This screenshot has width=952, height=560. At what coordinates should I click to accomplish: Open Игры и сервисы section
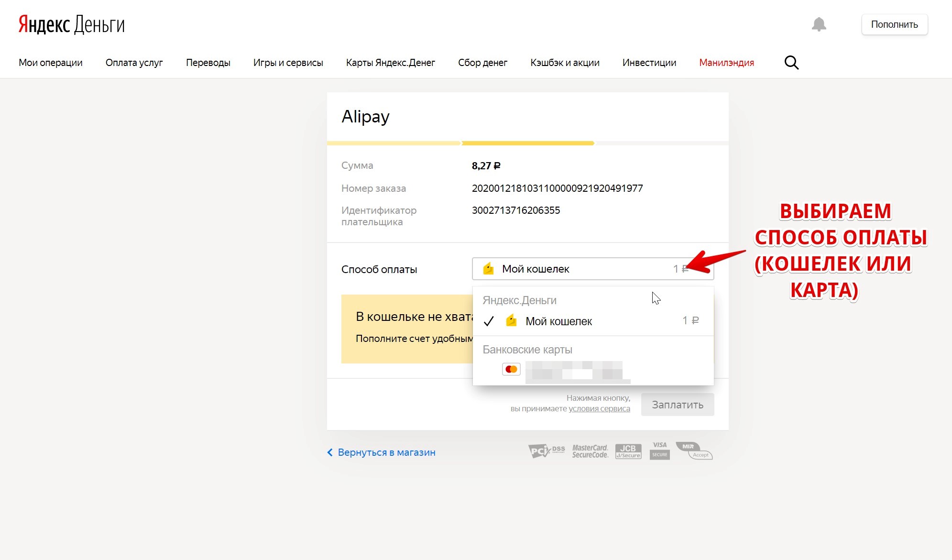(288, 63)
